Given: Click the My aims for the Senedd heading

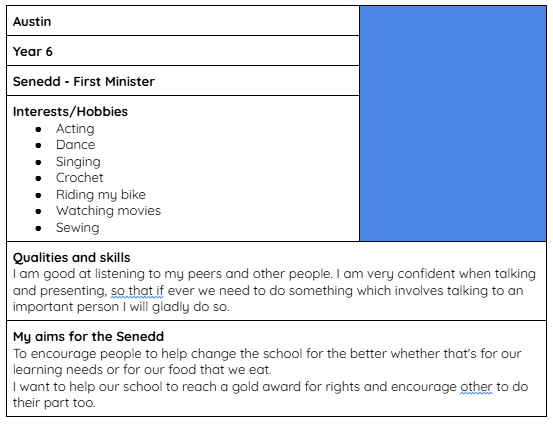Looking at the screenshot, I should coord(89,337).
